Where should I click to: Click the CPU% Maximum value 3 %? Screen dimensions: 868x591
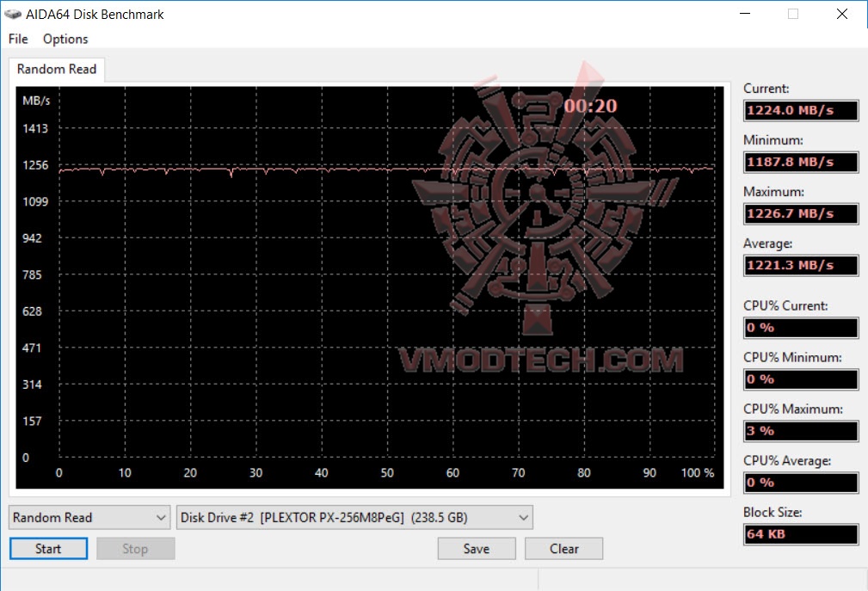pos(800,431)
